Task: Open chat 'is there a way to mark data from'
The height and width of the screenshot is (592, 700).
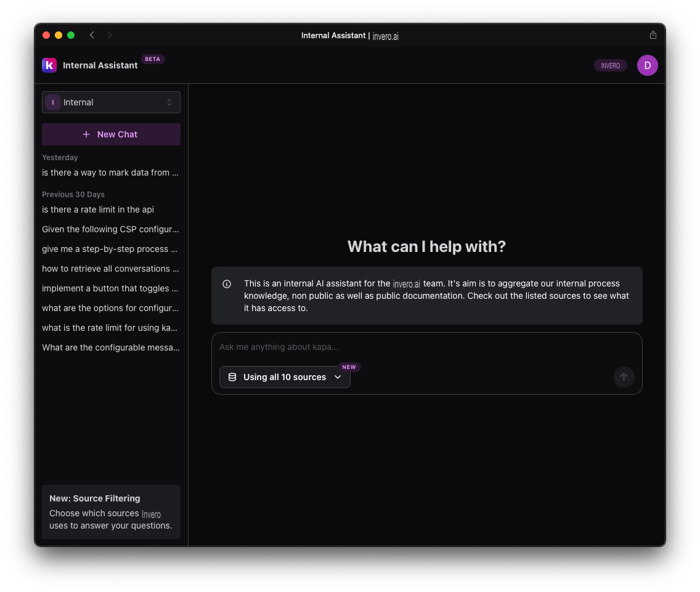Action: (110, 172)
